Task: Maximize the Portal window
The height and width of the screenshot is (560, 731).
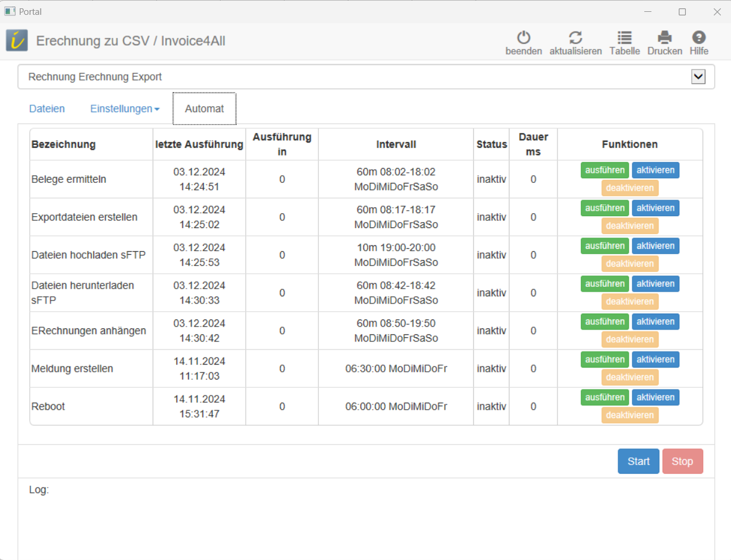Action: [x=682, y=12]
